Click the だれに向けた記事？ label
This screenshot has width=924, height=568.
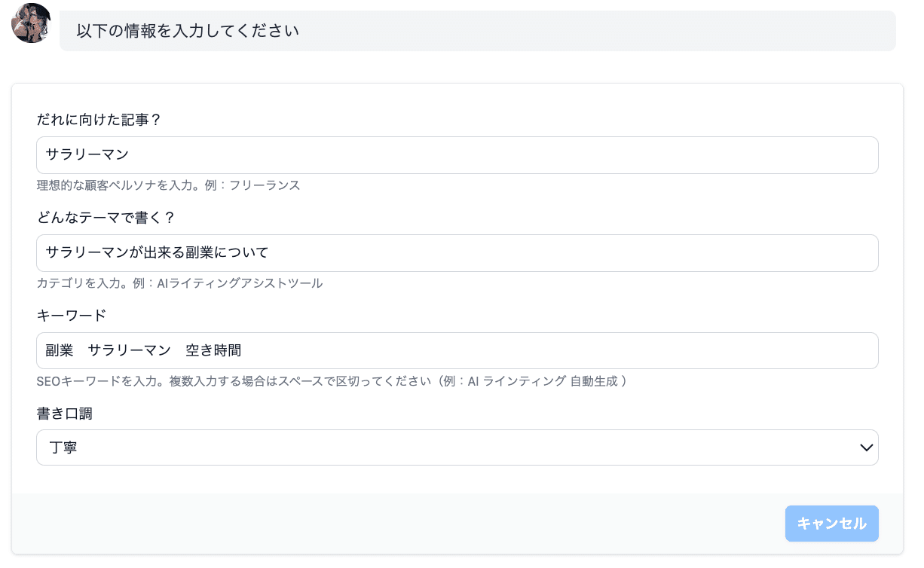click(x=99, y=120)
